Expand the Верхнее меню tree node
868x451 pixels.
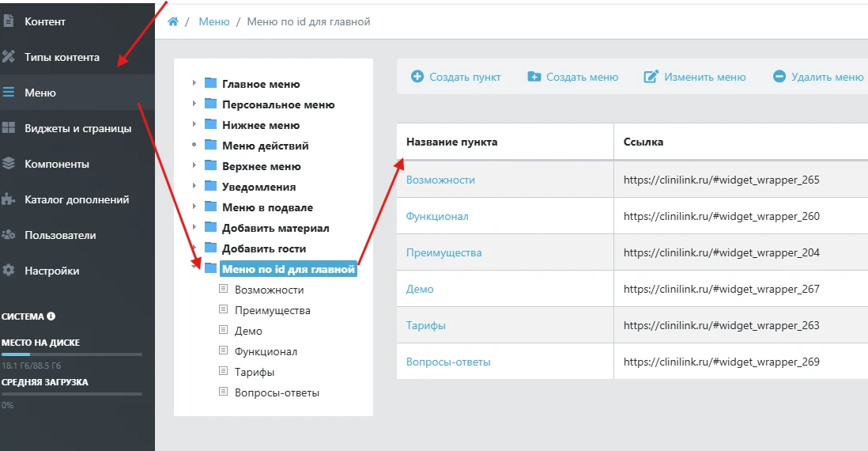(x=194, y=165)
